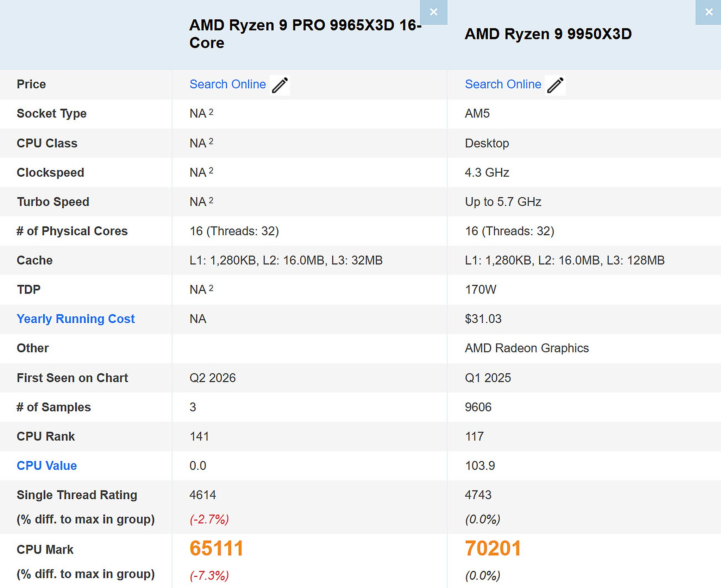Select cache value with L3: 128MB
The height and width of the screenshot is (588, 721).
(x=565, y=260)
